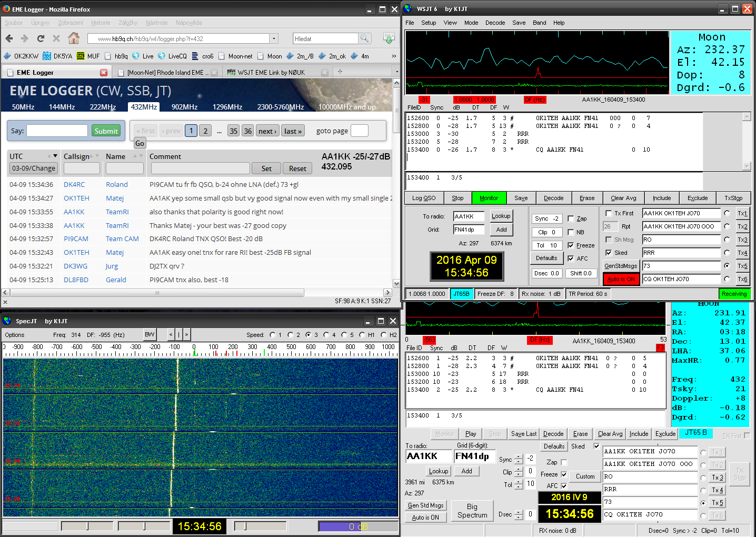
Task: Open the LiveCQ bookmark icon
Action: (x=162, y=56)
